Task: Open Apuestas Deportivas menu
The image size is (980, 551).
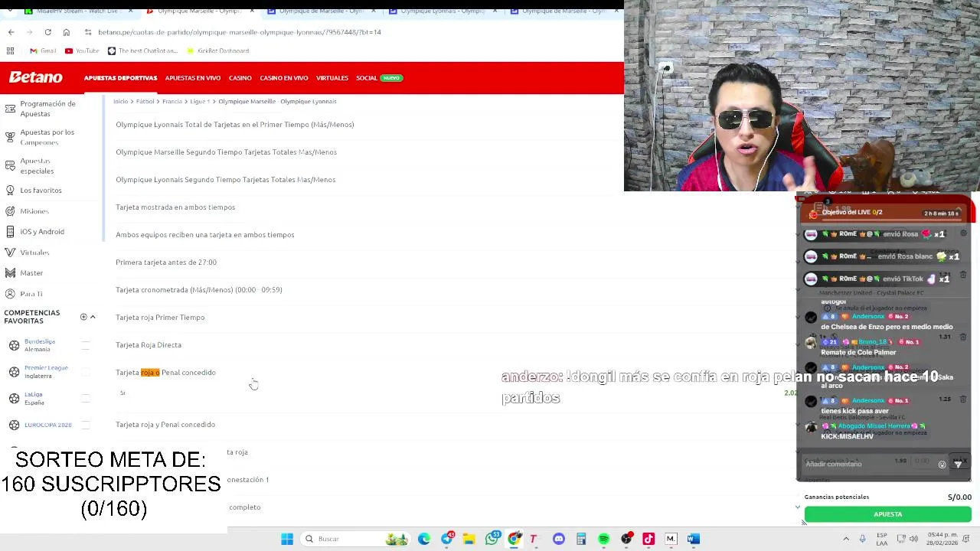Action: (x=120, y=78)
